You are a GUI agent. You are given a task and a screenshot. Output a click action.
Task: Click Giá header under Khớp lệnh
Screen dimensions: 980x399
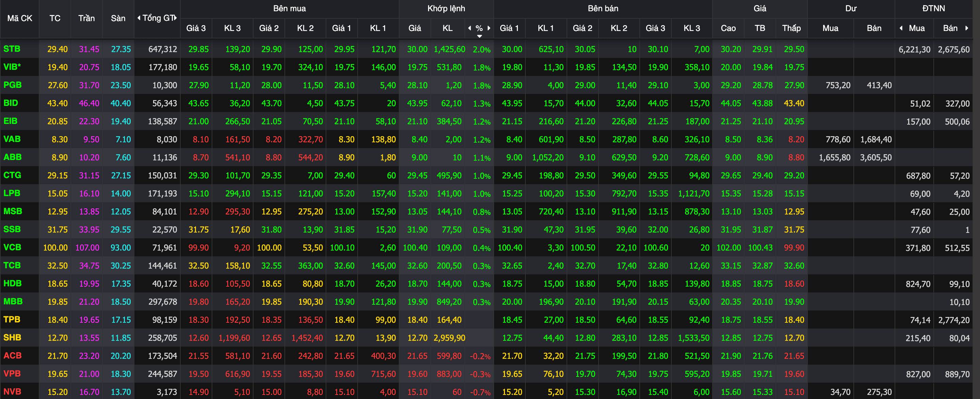click(415, 28)
